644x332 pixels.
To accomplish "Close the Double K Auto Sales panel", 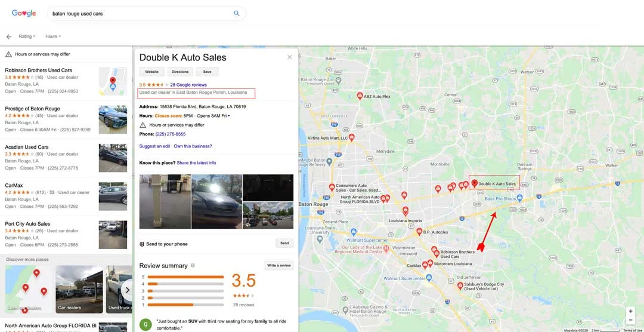I will pos(290,57).
